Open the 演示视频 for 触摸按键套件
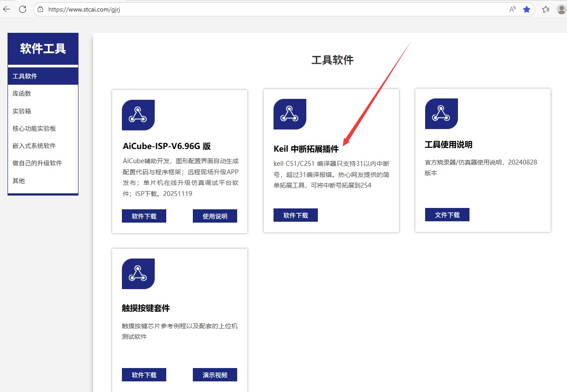This screenshot has width=567, height=392. point(215,375)
